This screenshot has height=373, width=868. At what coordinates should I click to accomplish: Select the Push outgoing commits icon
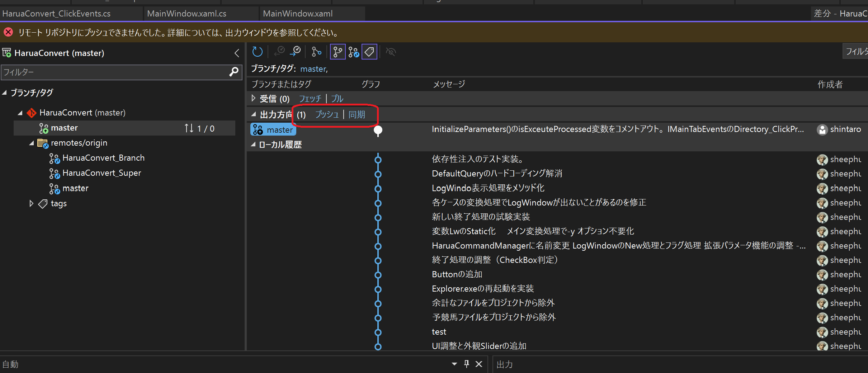point(295,51)
